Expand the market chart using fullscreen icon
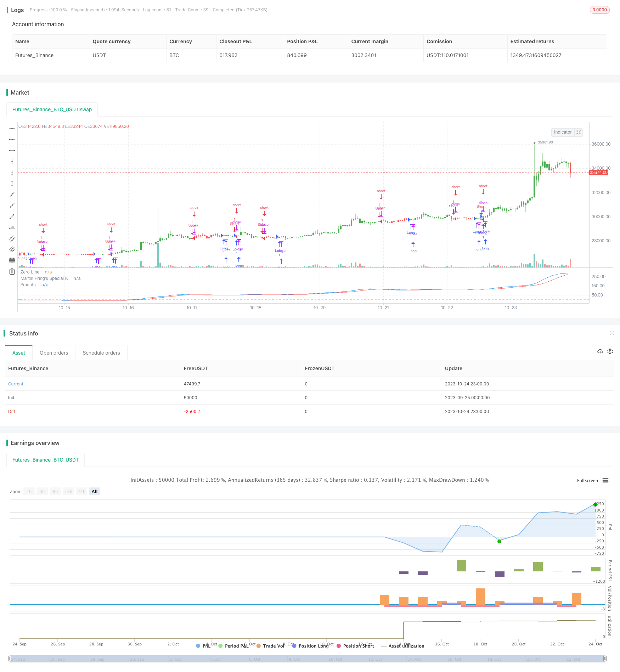 click(x=579, y=132)
